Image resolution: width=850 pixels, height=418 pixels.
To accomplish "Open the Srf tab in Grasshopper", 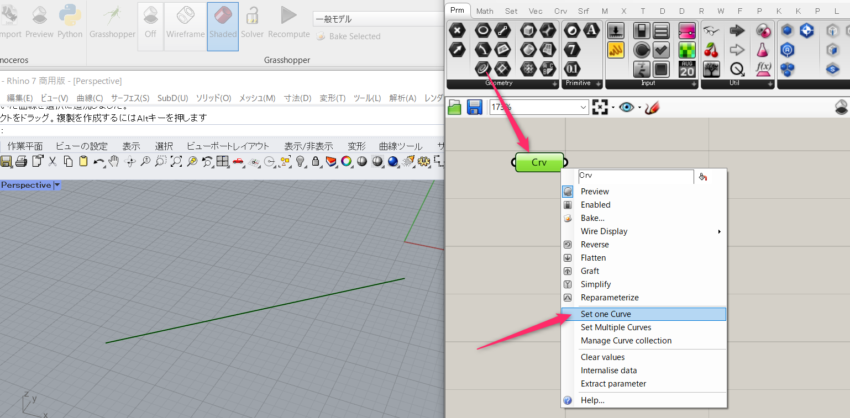I will 583,11.
